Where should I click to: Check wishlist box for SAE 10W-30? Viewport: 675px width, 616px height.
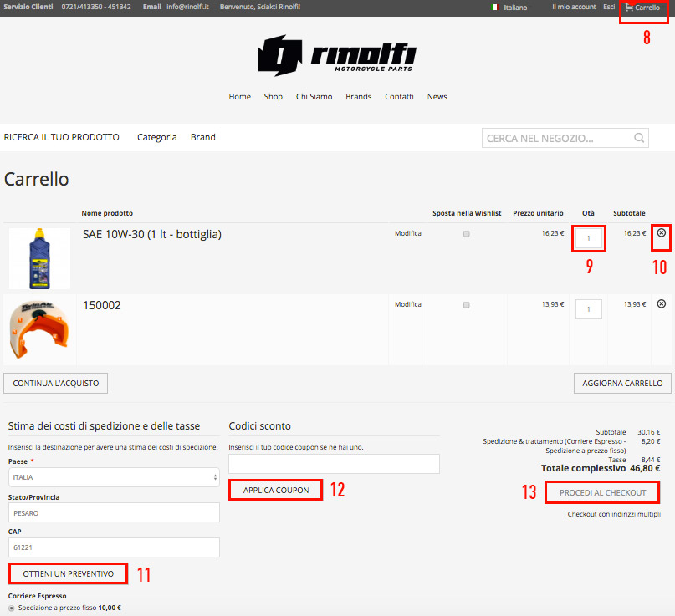coord(467,234)
